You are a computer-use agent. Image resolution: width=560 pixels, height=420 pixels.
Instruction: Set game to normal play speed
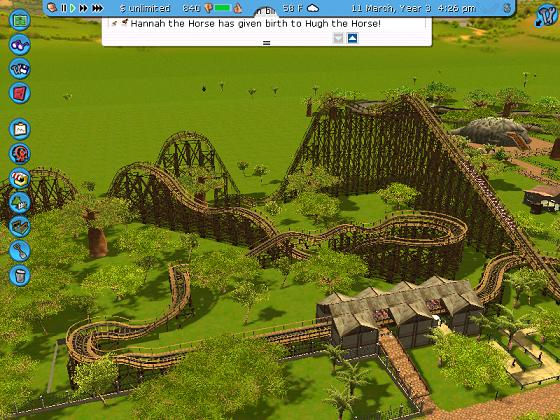[x=73, y=8]
